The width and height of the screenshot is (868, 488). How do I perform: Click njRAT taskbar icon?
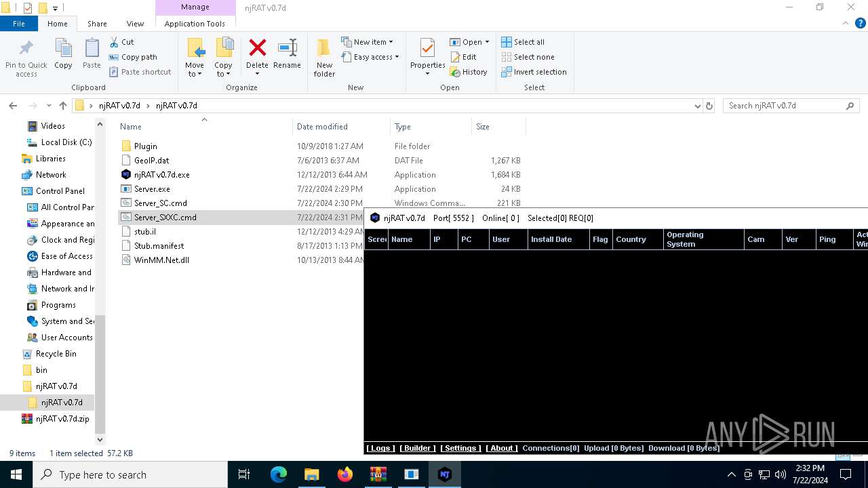[445, 474]
